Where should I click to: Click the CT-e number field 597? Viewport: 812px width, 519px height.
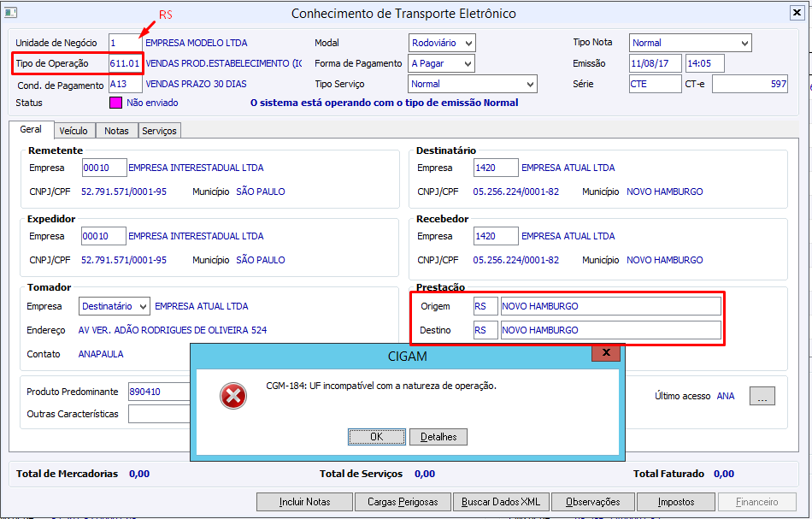750,84
